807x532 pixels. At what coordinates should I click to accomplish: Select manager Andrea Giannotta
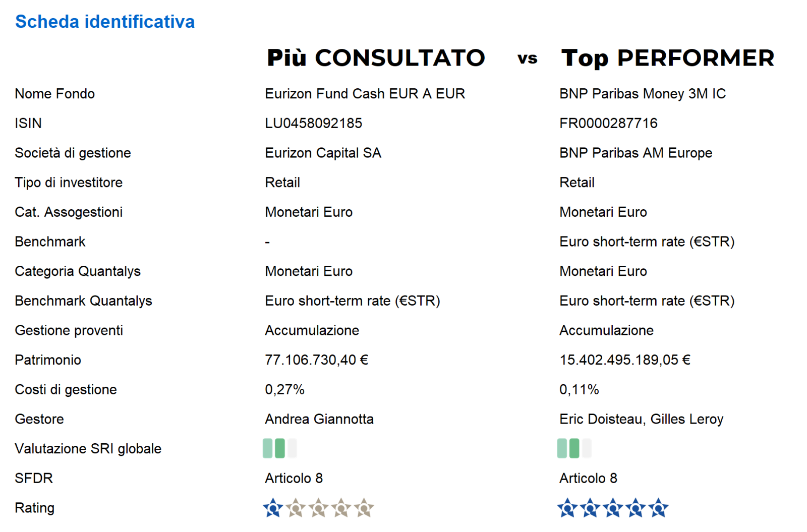(x=319, y=419)
